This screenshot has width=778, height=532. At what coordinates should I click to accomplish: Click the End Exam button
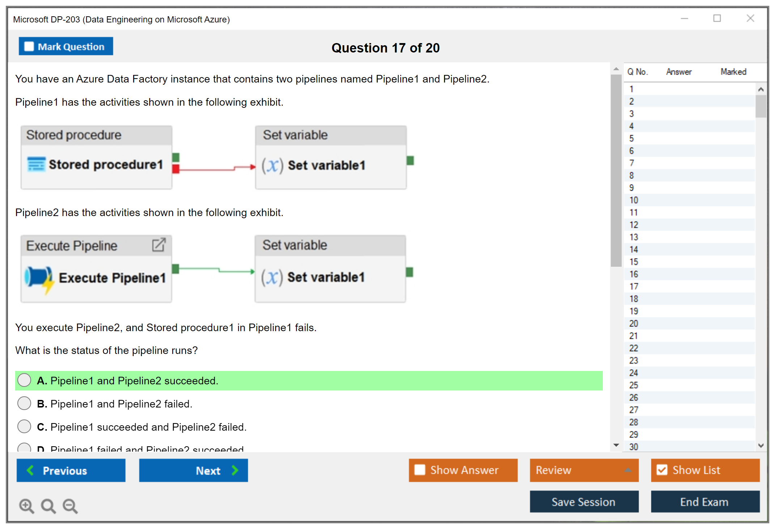(x=705, y=502)
